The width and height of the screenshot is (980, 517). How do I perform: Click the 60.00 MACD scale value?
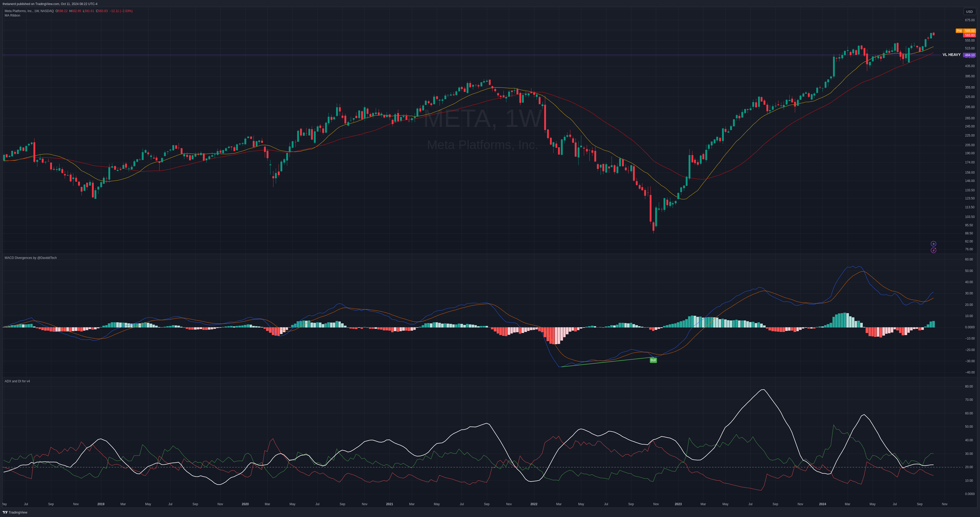[x=969, y=259]
